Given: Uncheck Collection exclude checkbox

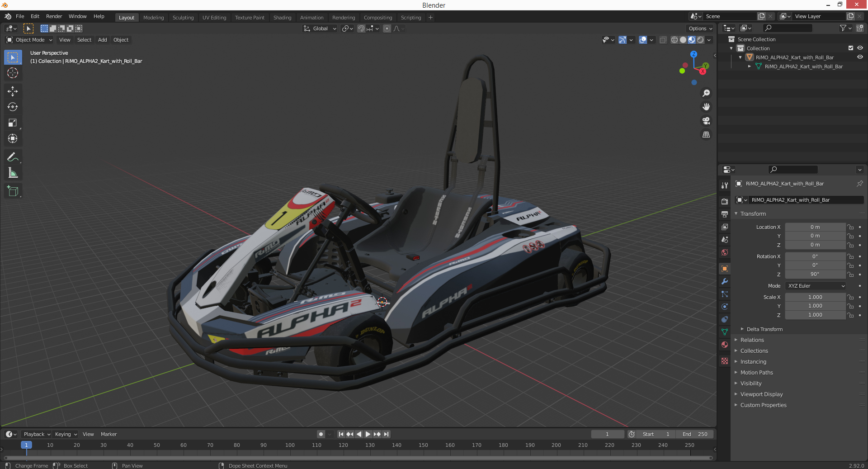Looking at the screenshot, I should [851, 48].
